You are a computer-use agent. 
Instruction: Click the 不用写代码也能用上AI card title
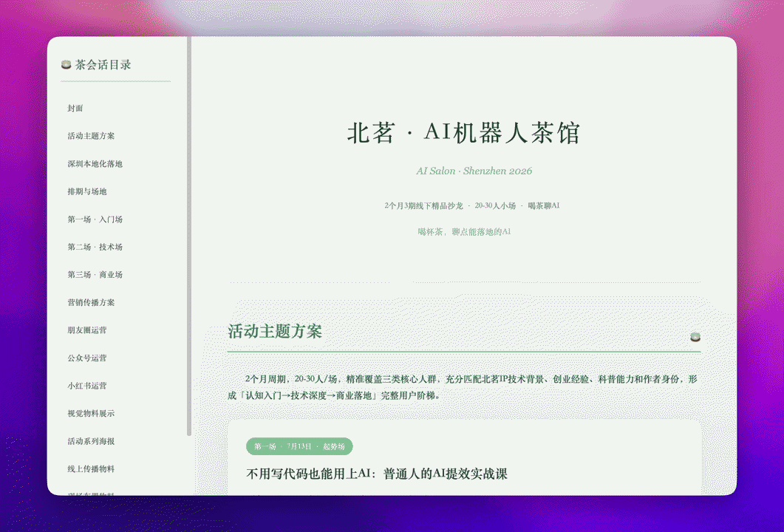pos(377,474)
